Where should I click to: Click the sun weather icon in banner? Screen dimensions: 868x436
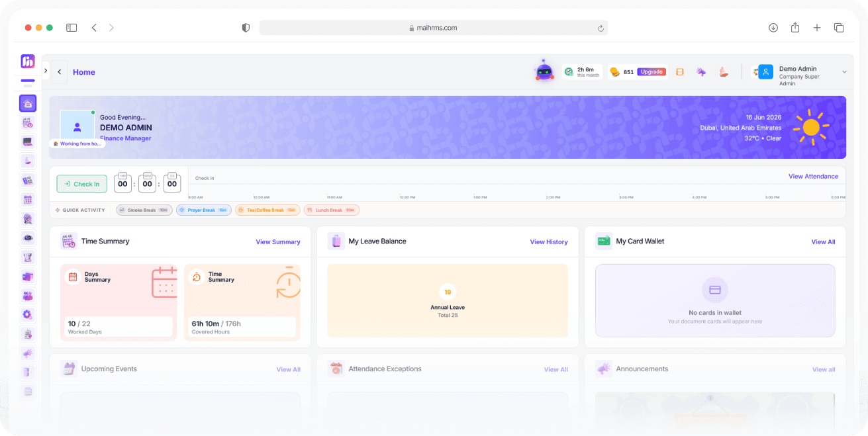pos(811,127)
